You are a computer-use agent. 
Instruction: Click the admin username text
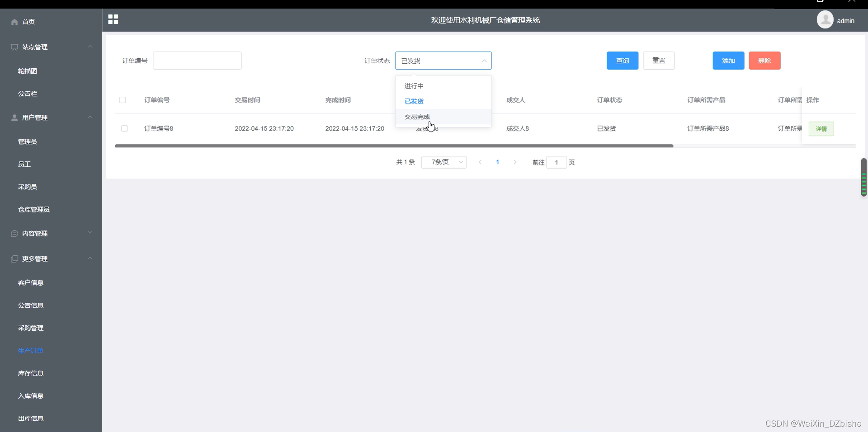point(845,21)
